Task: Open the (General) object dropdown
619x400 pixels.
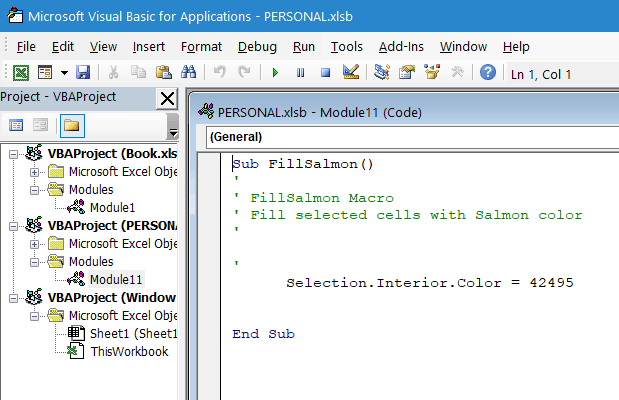Action: tap(412, 137)
